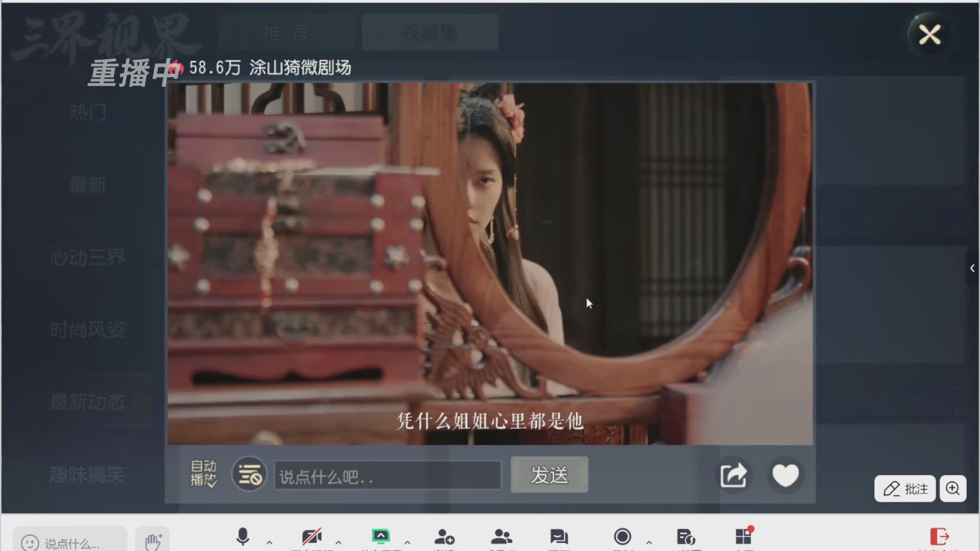This screenshot has width=980, height=551.
Task: Turn on the camera video icon
Action: [x=311, y=537]
